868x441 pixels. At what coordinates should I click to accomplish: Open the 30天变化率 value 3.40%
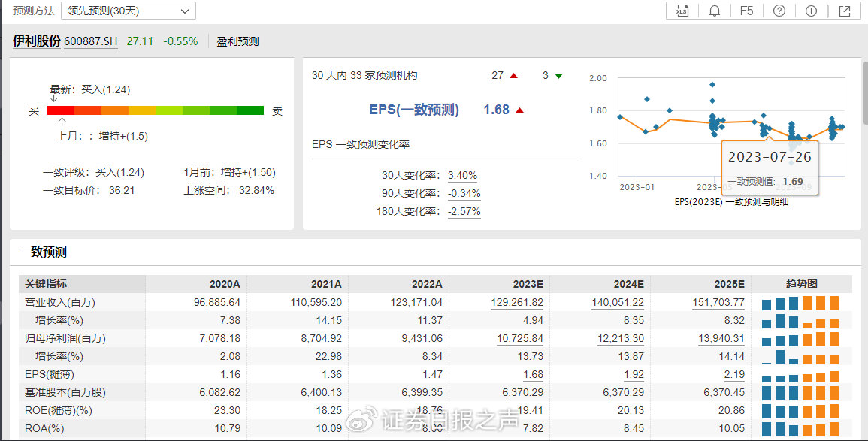click(462, 175)
